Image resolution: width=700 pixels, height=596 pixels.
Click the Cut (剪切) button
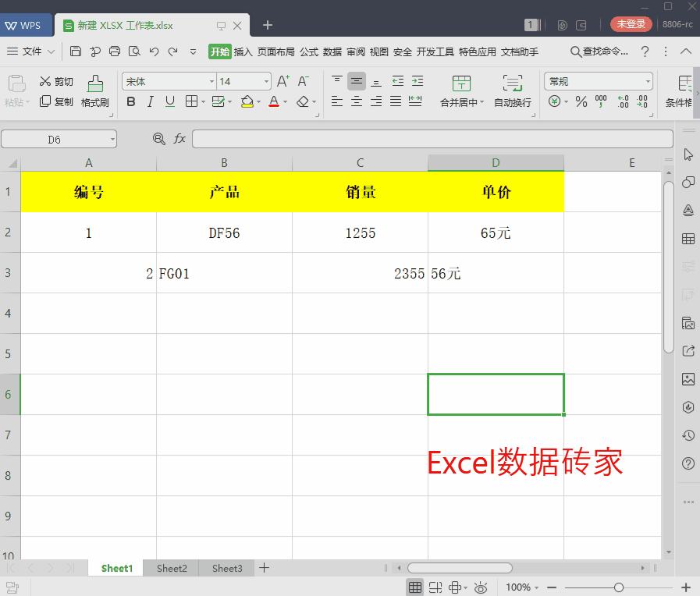(x=56, y=82)
